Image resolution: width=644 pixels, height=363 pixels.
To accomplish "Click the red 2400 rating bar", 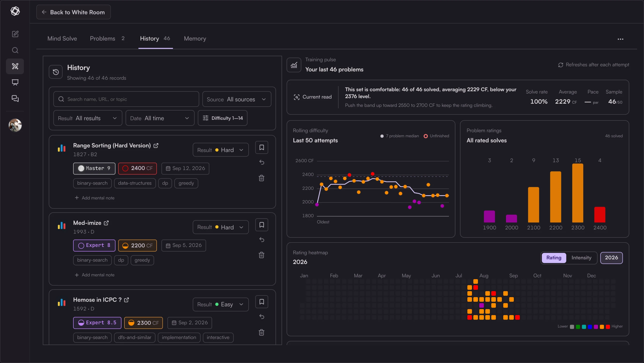I will pyautogui.click(x=599, y=215).
